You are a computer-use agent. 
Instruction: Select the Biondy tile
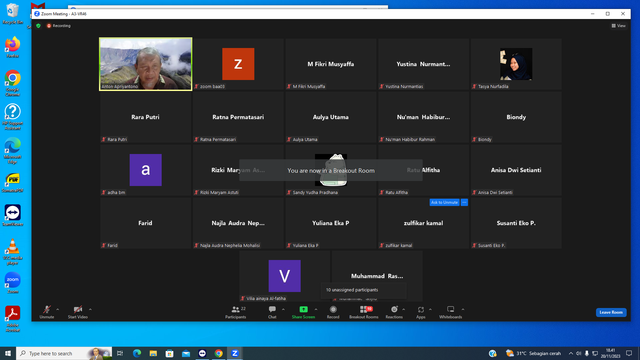(516, 117)
